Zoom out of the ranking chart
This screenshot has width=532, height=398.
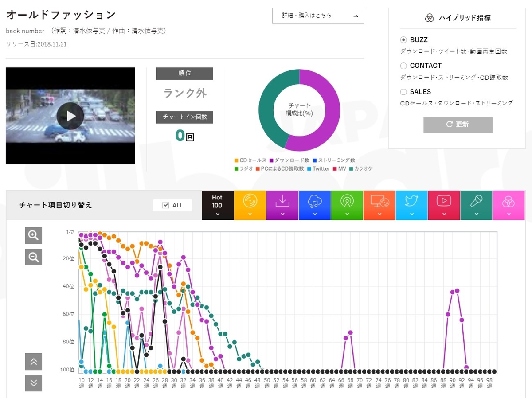coord(33,257)
